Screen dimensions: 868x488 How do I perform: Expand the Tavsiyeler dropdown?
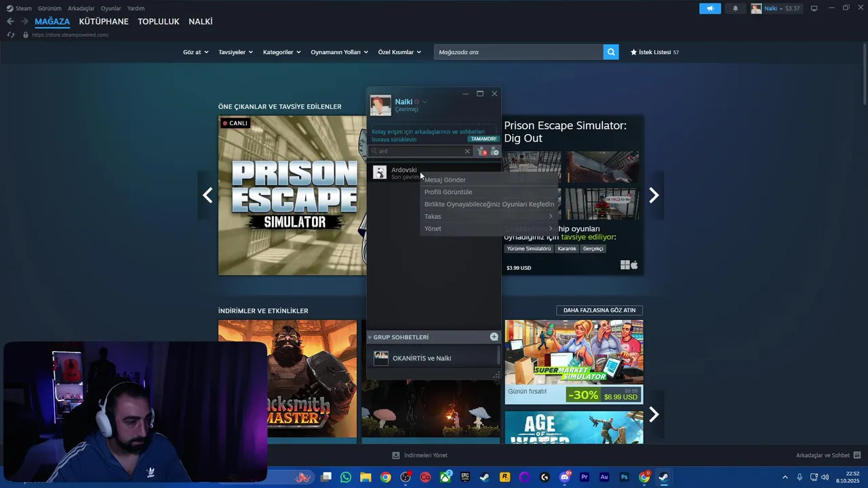click(x=235, y=52)
